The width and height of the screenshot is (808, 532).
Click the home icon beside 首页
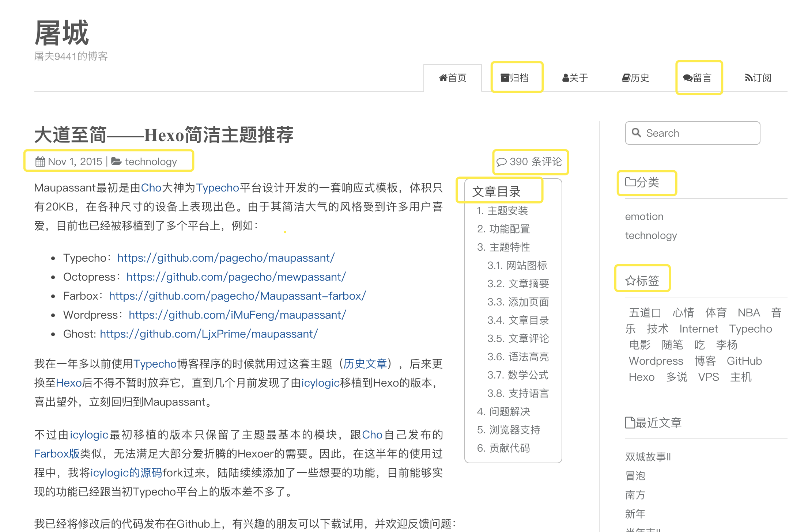(x=443, y=78)
